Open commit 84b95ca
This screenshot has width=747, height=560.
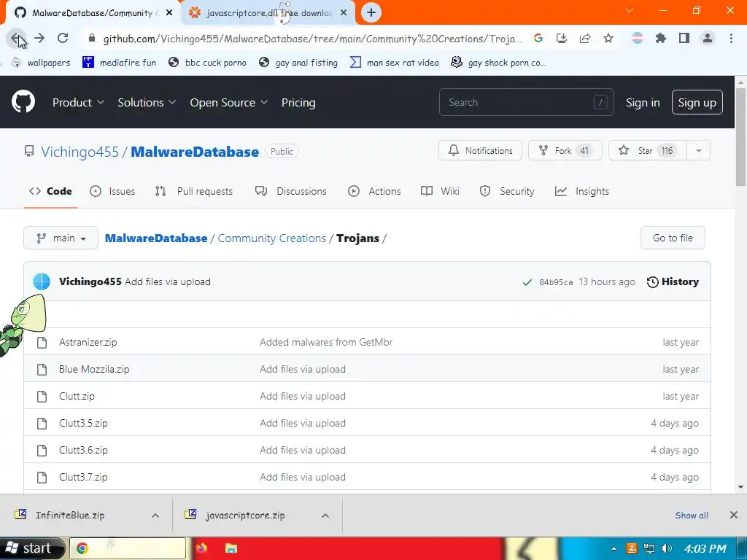[x=556, y=282]
